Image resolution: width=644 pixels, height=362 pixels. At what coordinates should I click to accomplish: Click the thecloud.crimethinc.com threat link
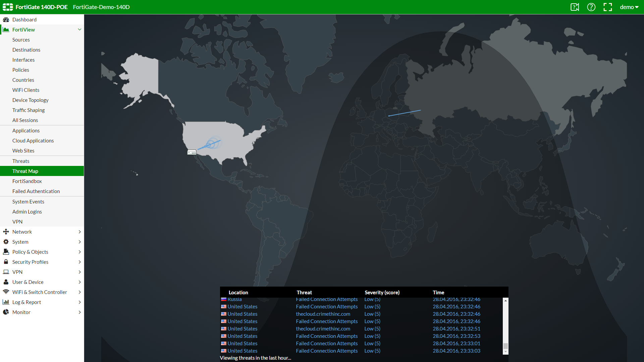(x=323, y=314)
